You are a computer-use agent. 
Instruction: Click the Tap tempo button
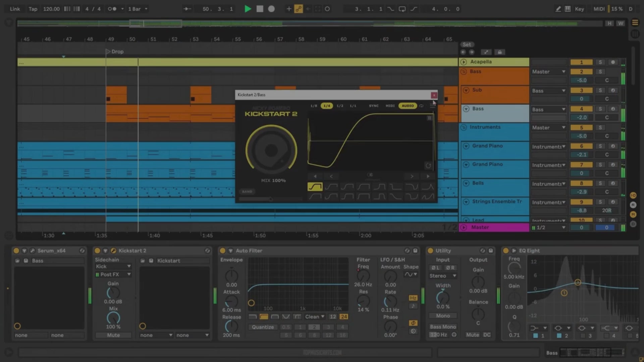click(x=33, y=9)
